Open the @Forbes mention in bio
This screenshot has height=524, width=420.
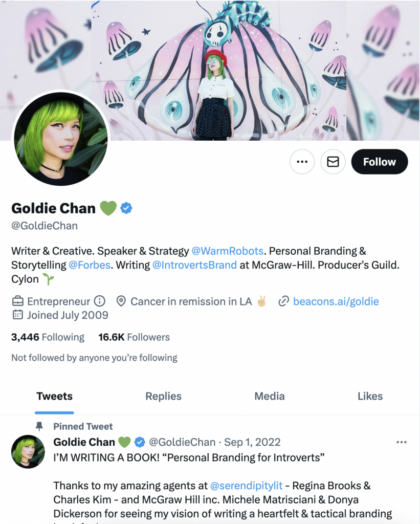tap(90, 265)
